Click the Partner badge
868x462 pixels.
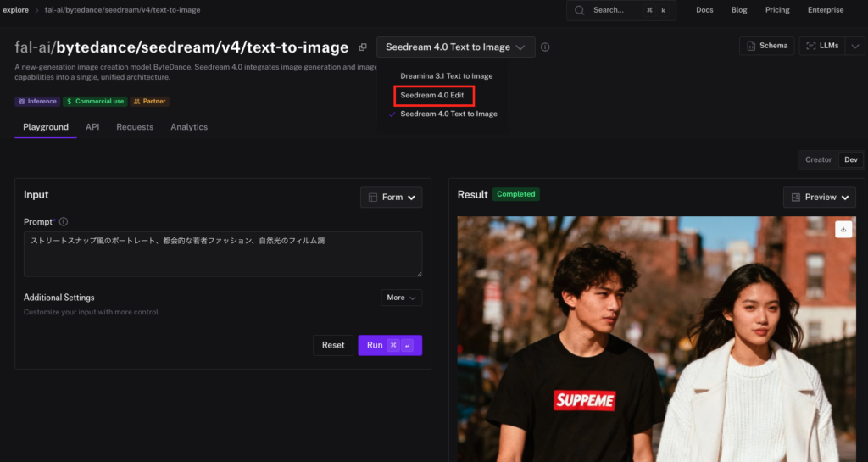tap(150, 101)
